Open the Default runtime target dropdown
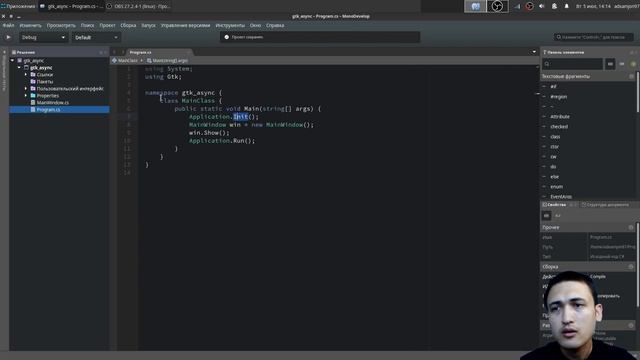 96,38
